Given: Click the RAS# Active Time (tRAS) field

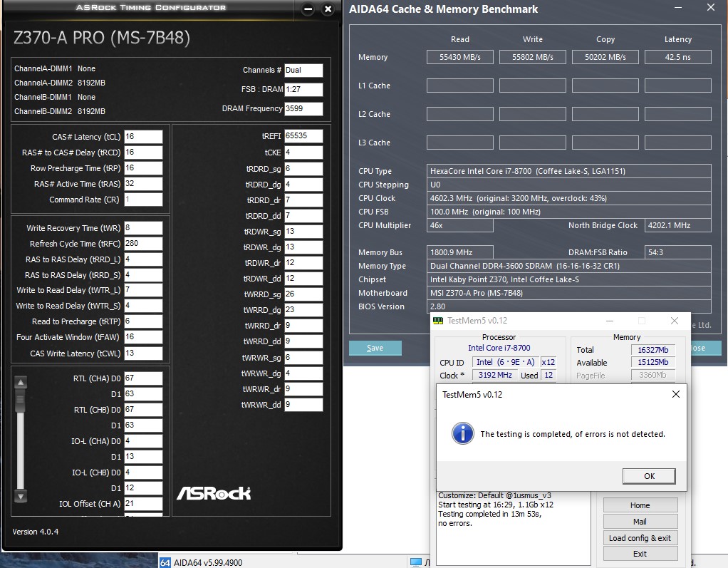Looking at the screenshot, I should point(143,183).
